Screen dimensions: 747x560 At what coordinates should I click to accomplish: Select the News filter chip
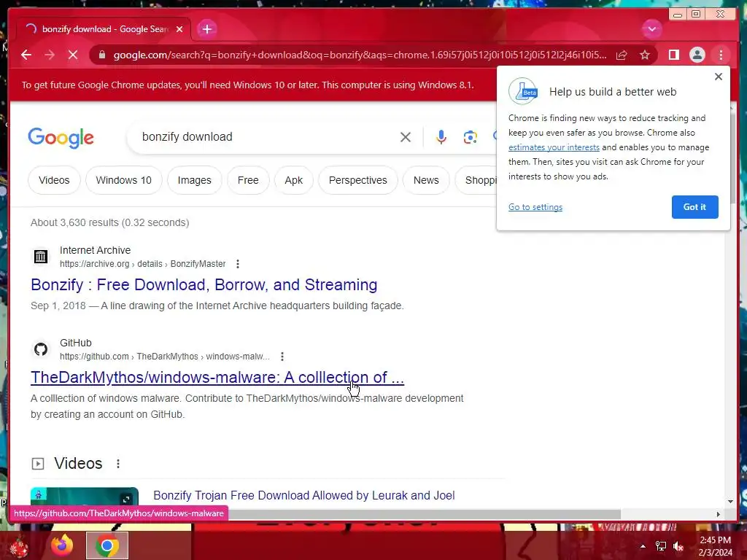coord(426,180)
